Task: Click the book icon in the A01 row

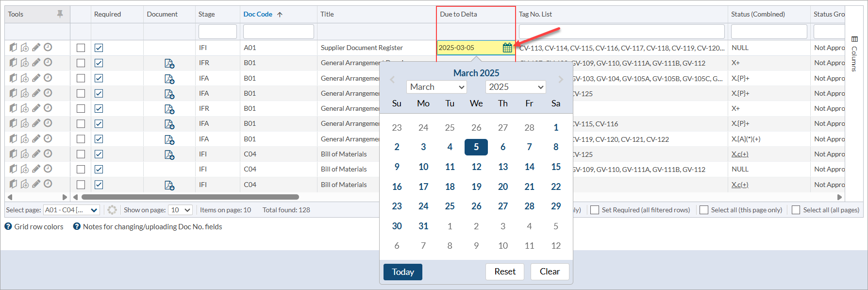Action: pyautogui.click(x=13, y=48)
